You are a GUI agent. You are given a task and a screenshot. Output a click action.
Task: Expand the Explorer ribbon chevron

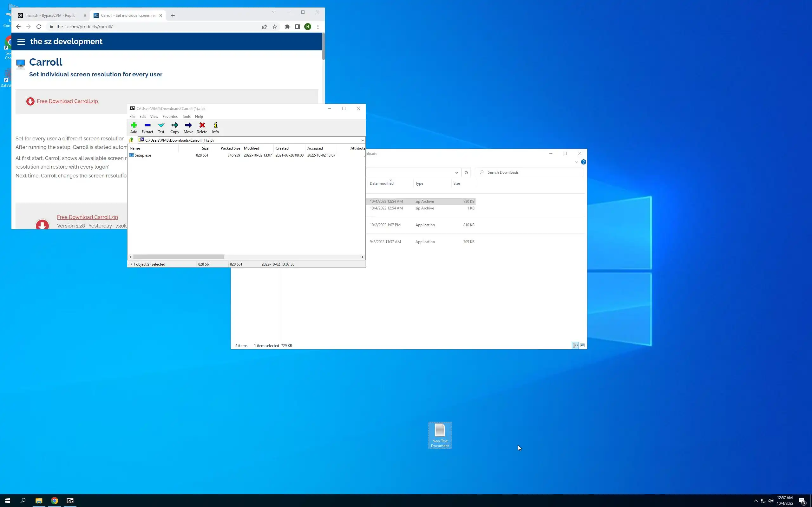tap(576, 162)
